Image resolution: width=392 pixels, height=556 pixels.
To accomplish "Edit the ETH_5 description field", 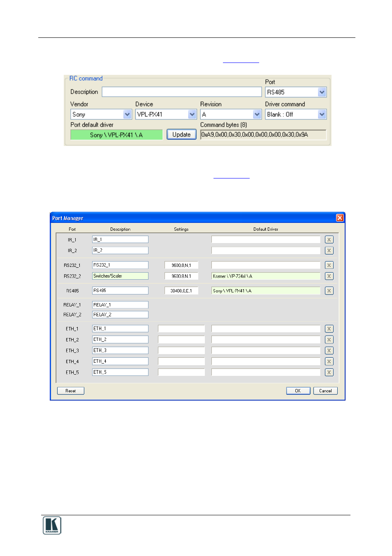I will [120, 372].
